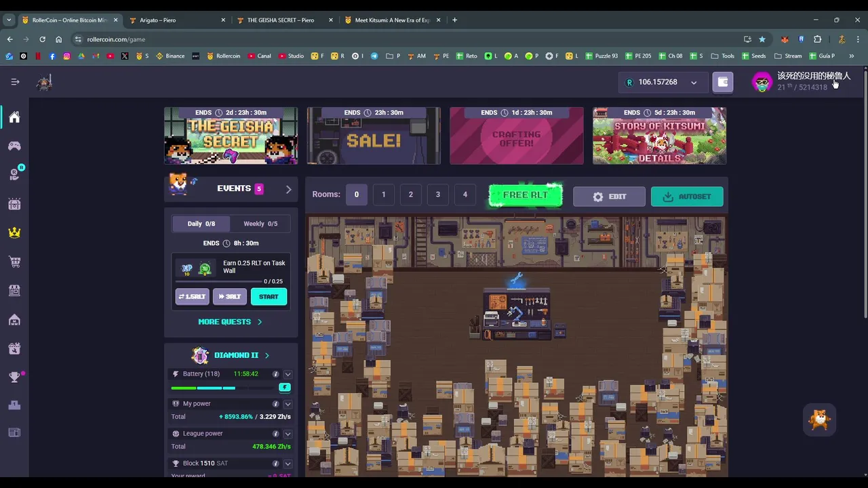Expand the Block 1510 section chevron
This screenshot has width=868, height=488.
[288, 464]
